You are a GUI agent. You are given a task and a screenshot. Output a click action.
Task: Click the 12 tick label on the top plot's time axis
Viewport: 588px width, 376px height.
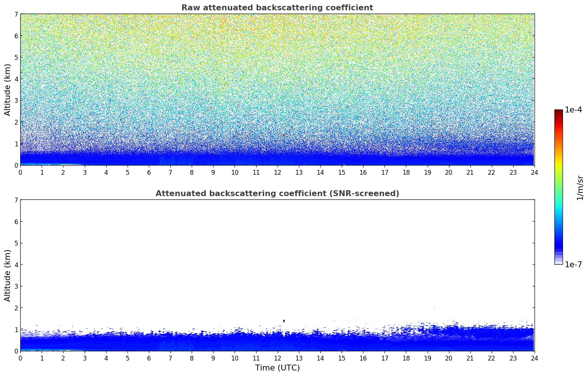(x=277, y=173)
